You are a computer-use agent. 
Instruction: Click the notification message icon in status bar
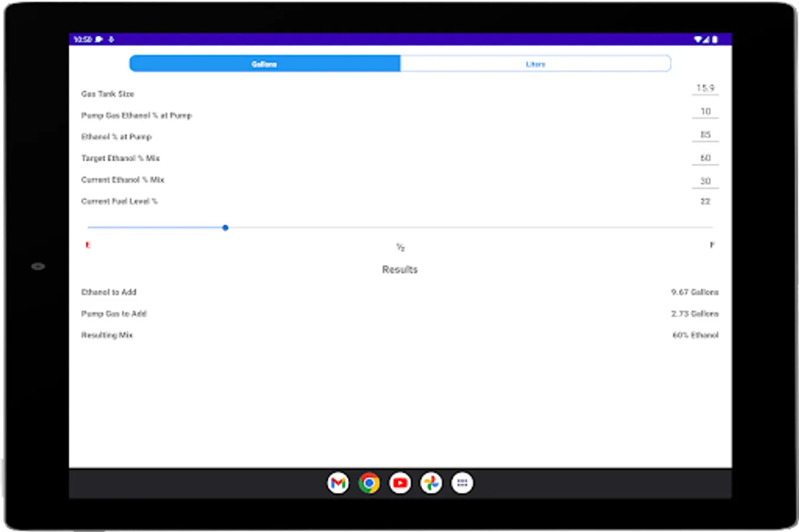tap(99, 40)
